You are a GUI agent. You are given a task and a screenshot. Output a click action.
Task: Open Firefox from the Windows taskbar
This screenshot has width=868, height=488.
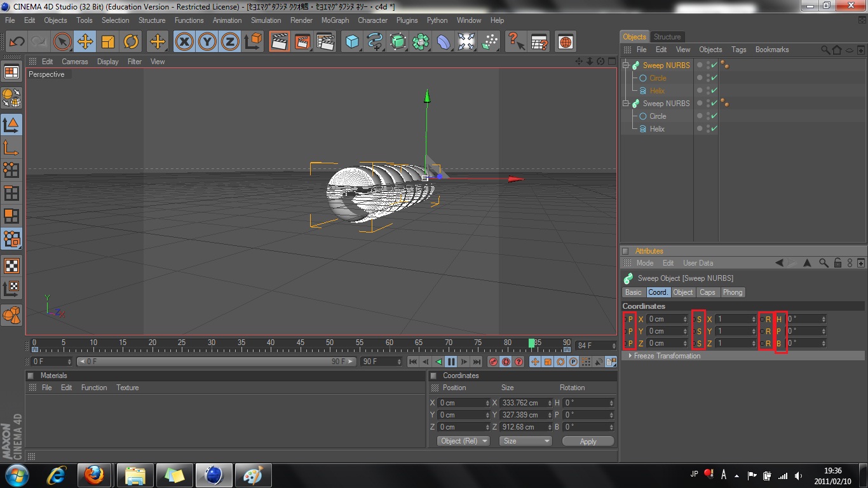pyautogui.click(x=95, y=475)
